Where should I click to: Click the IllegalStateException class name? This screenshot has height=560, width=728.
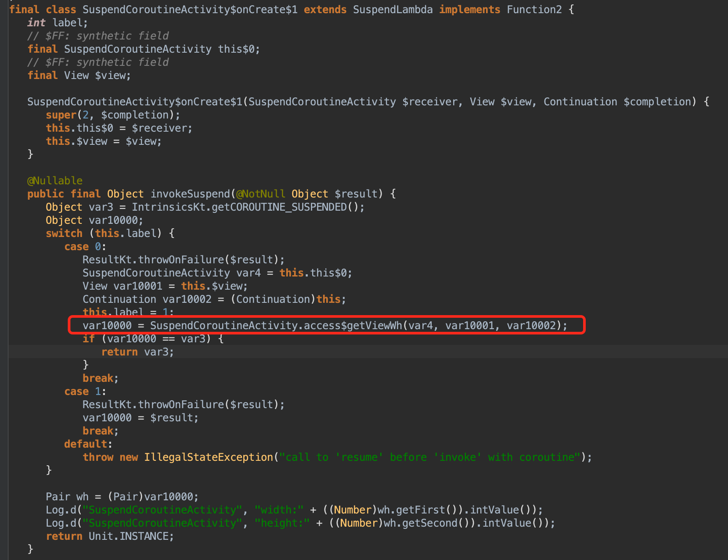tap(209, 457)
